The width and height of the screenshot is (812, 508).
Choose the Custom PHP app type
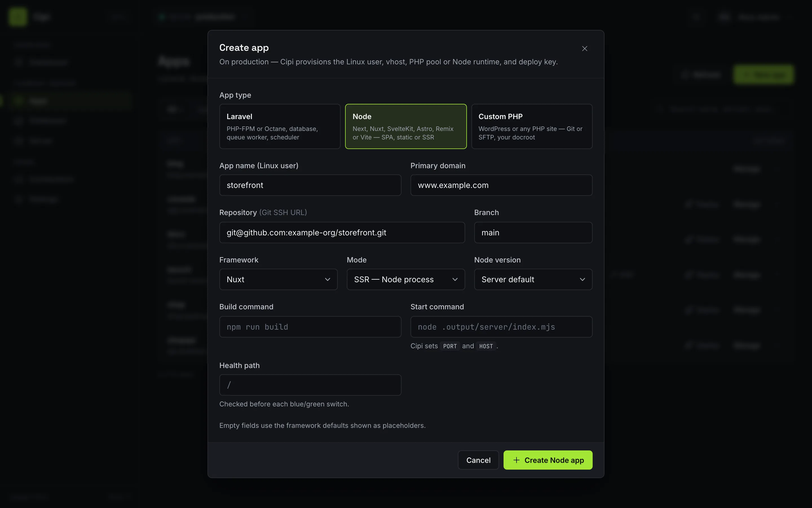click(532, 126)
